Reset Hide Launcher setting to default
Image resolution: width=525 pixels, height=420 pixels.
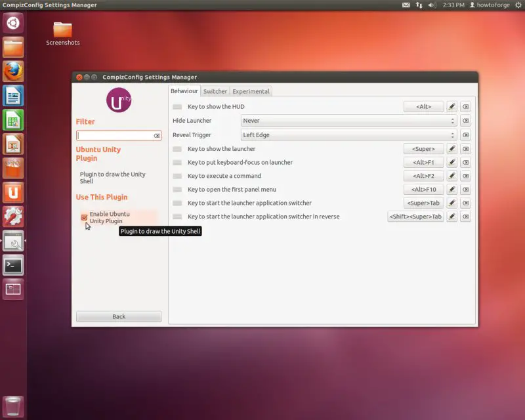[465, 121]
